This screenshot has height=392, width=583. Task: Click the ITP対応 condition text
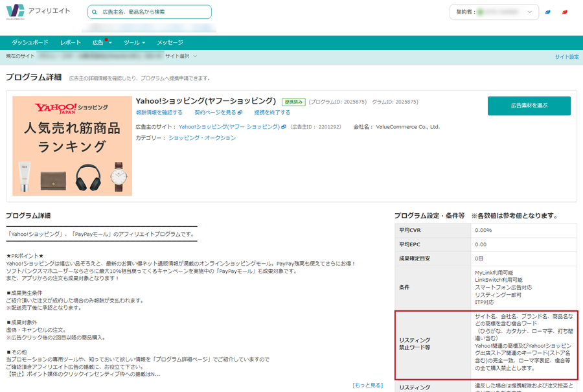485,302
